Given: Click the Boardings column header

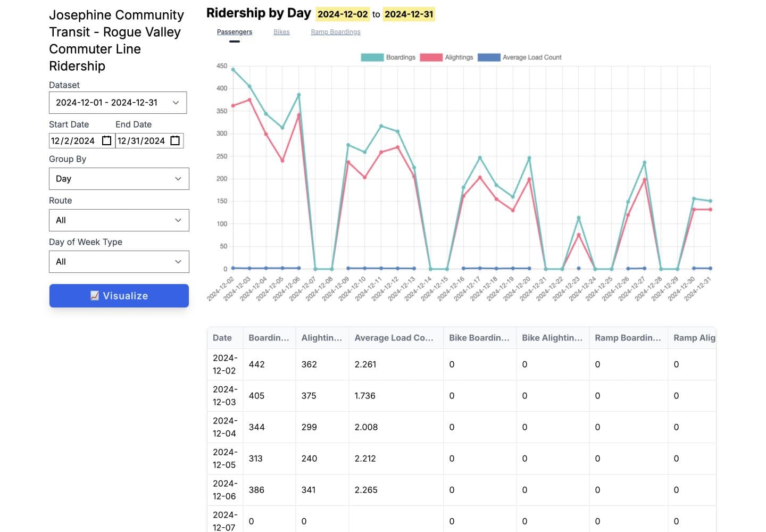Looking at the screenshot, I should tap(269, 338).
